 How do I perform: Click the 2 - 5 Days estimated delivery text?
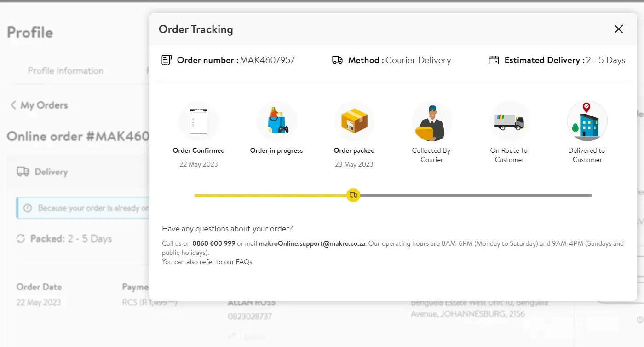click(606, 60)
